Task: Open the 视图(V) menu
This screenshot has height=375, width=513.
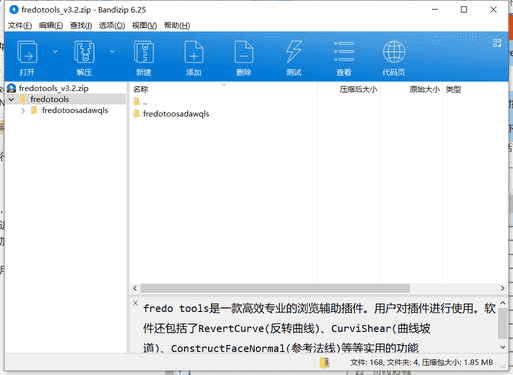Action: click(x=144, y=25)
